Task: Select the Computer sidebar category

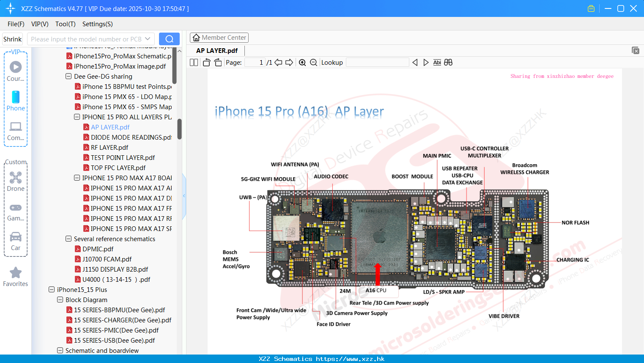Action: coord(16,131)
